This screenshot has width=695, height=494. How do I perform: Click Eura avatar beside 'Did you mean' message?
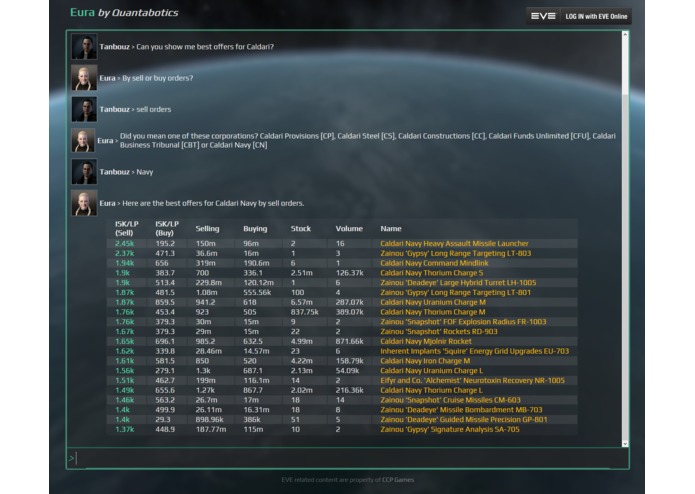click(83, 140)
